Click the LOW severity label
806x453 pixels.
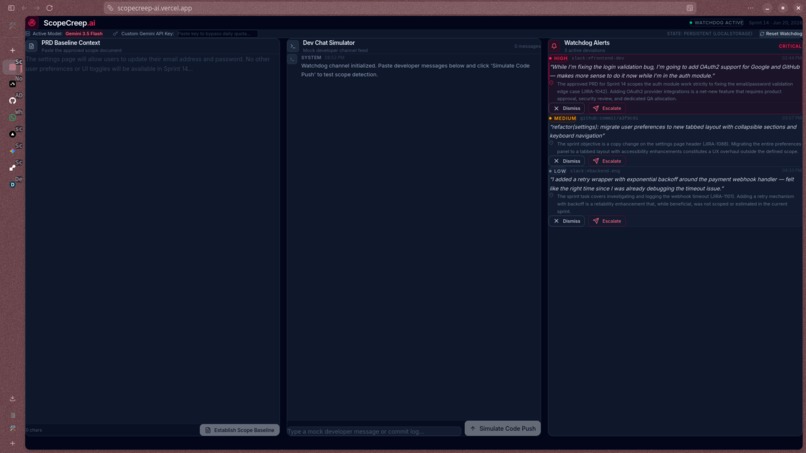tap(560, 171)
